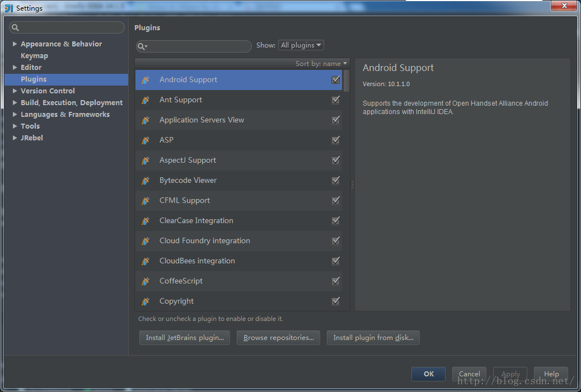Click the plugin list vertical scrollbar thumb
Image resolution: width=581 pixels, height=392 pixels.
coord(346,81)
